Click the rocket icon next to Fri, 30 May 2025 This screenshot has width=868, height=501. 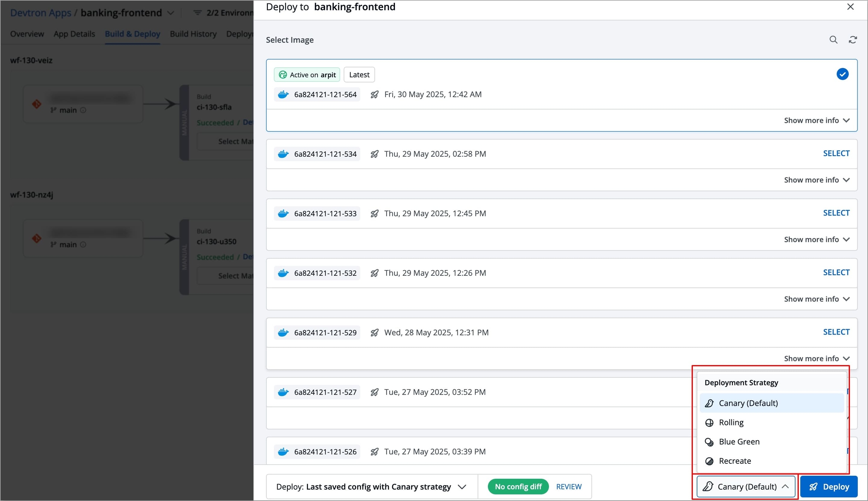[374, 95]
